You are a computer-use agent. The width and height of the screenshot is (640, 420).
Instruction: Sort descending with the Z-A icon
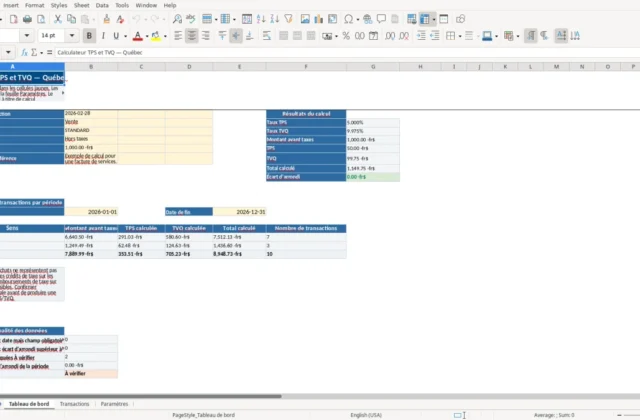tap(275, 19)
